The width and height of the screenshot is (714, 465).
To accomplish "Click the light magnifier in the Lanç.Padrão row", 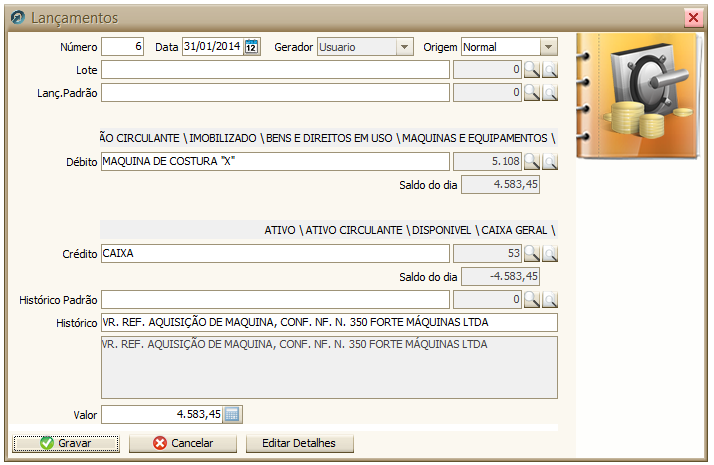I will point(550,92).
